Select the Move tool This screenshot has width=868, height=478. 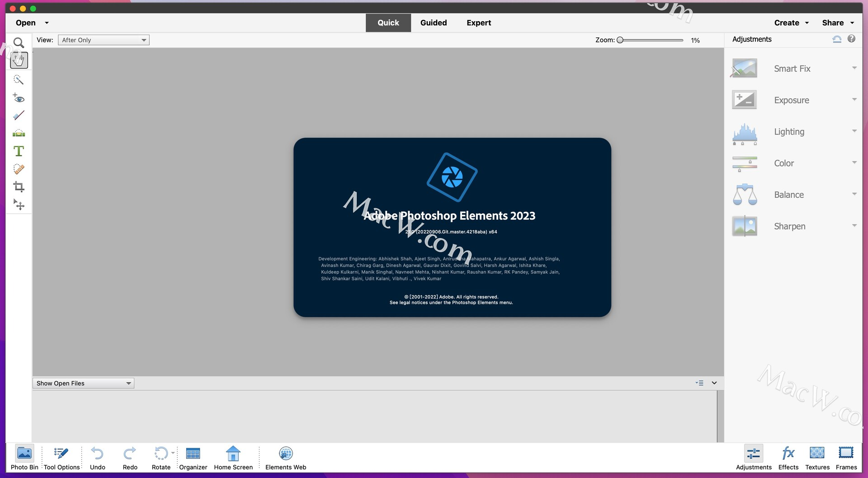pyautogui.click(x=19, y=205)
